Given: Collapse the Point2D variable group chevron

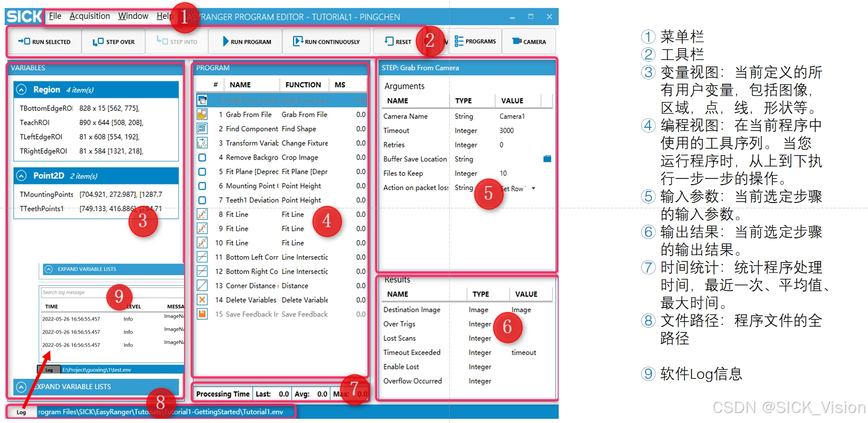Looking at the screenshot, I should [21, 176].
